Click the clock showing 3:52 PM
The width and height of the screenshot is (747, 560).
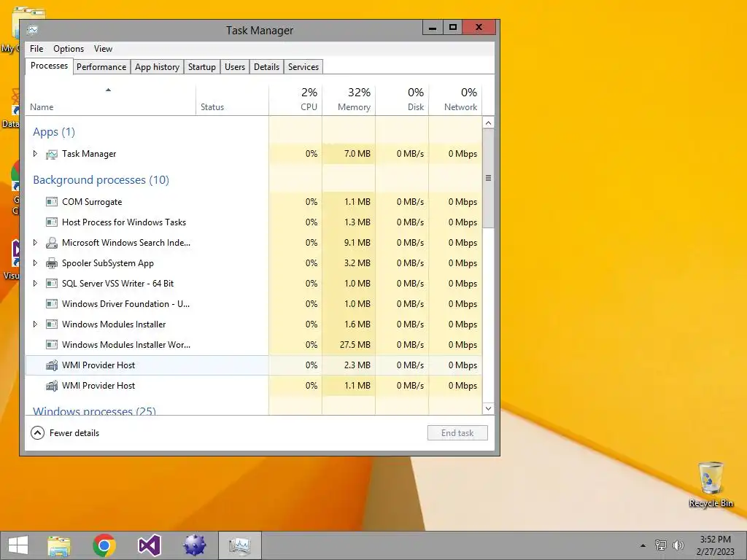[x=715, y=540]
